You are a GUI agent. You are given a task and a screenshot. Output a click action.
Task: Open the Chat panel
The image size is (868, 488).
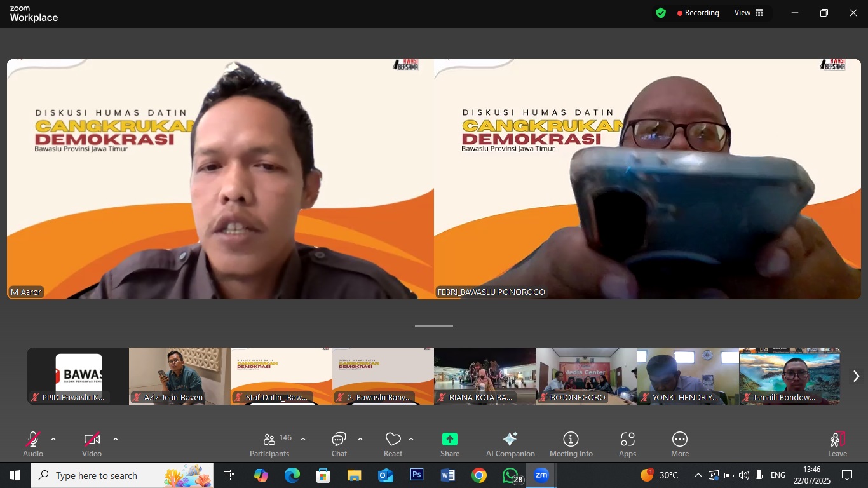click(x=339, y=444)
